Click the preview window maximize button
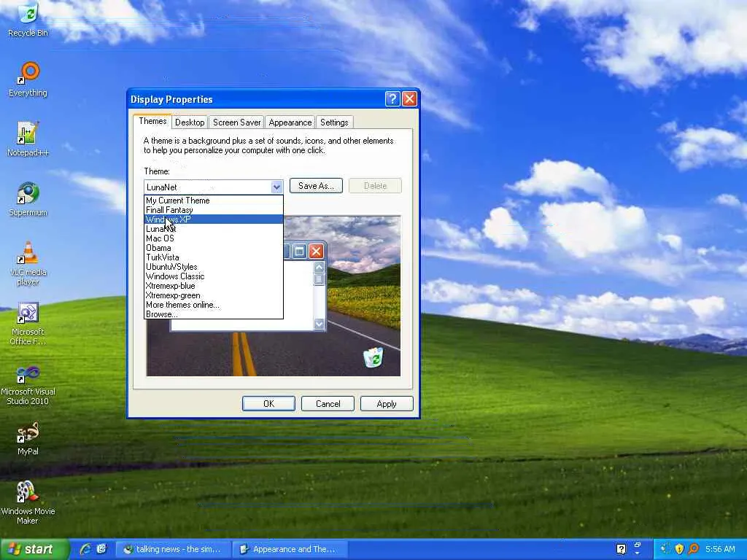Screen dimensions: 747x560 pyautogui.click(x=299, y=252)
